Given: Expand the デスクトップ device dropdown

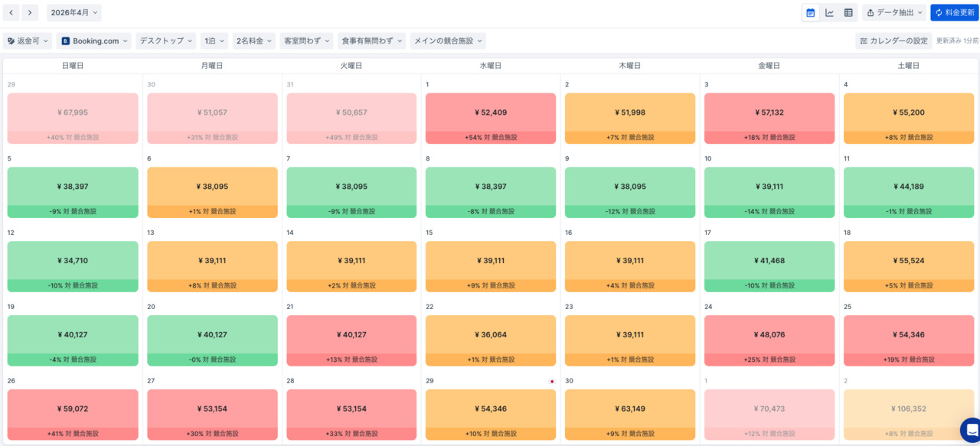Looking at the screenshot, I should [166, 41].
